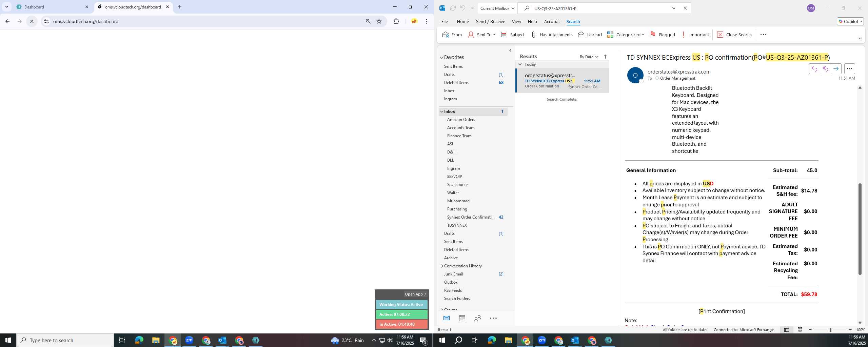Click the Send/Receive All Folders sync icon
The height and width of the screenshot is (347, 868).
coord(453,8)
